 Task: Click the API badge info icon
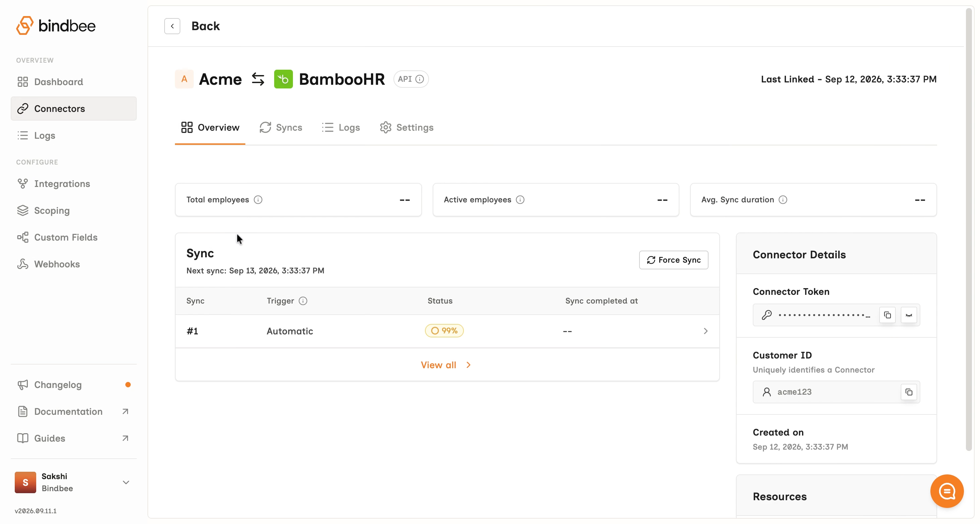tap(420, 79)
